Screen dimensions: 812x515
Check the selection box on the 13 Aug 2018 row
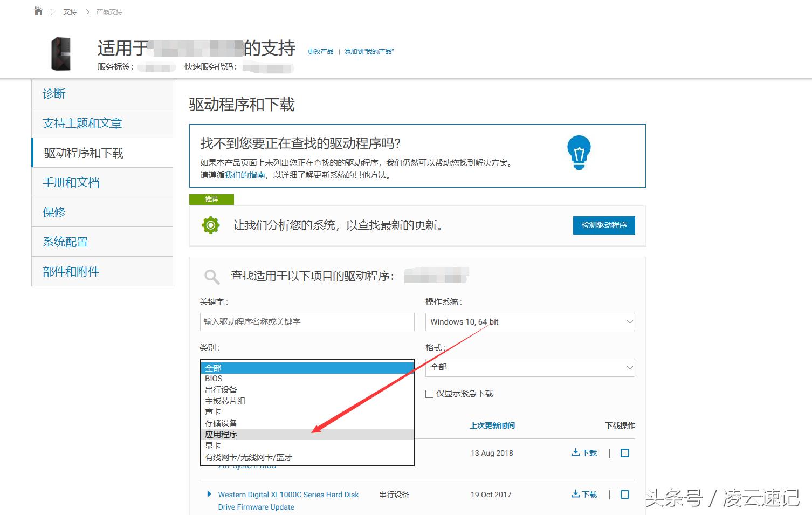pos(625,453)
